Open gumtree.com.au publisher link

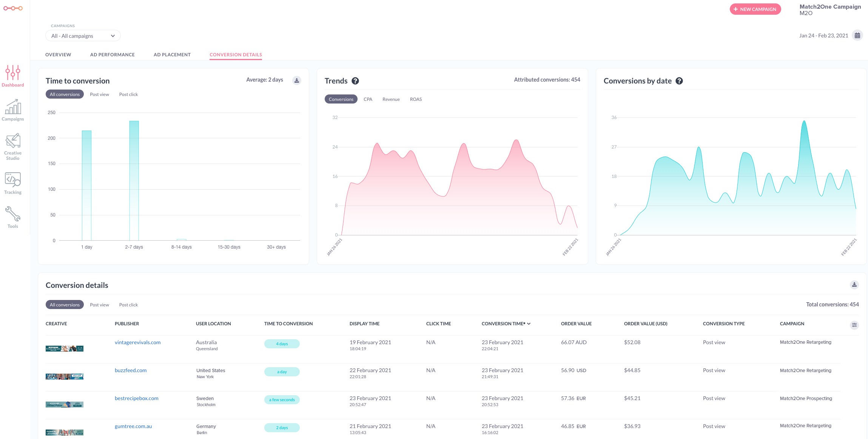[x=133, y=426]
